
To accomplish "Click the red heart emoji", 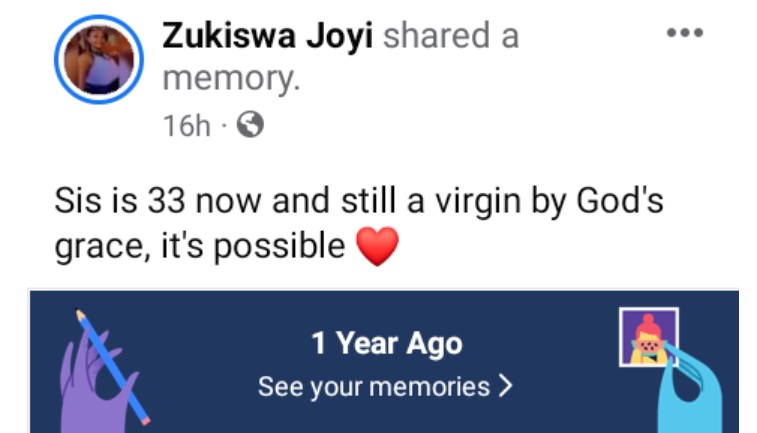I will coord(376,246).
